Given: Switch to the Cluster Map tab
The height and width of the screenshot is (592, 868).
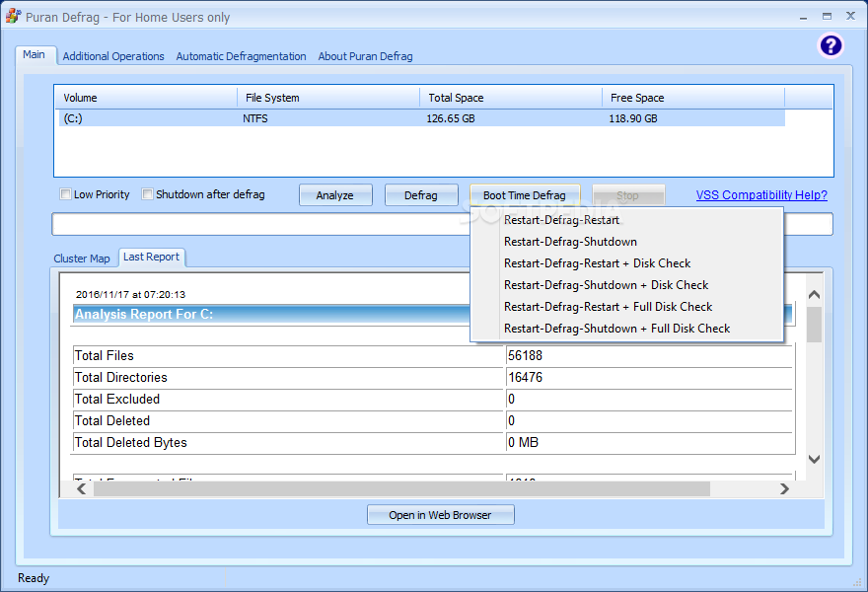Looking at the screenshot, I should pyautogui.click(x=82, y=259).
